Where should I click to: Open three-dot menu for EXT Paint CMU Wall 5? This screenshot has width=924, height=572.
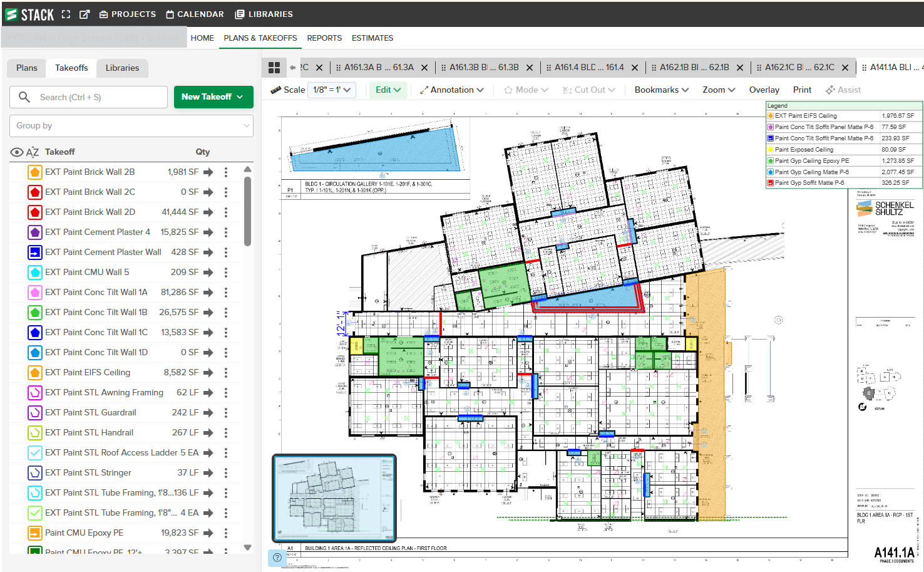point(226,273)
